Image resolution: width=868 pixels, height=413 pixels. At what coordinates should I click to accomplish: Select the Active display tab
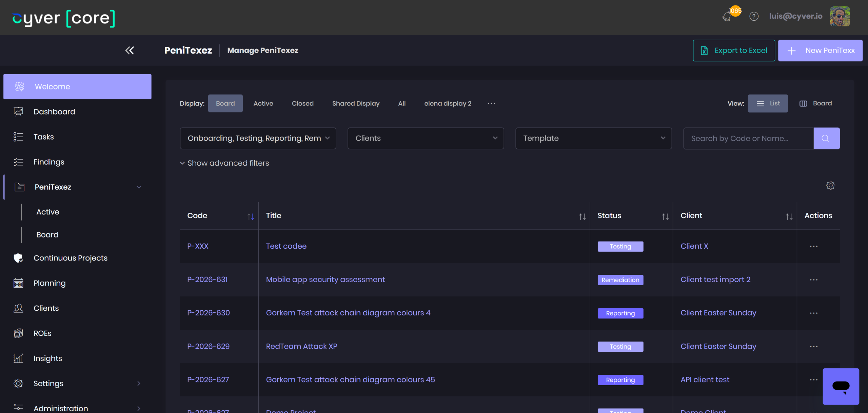[263, 103]
